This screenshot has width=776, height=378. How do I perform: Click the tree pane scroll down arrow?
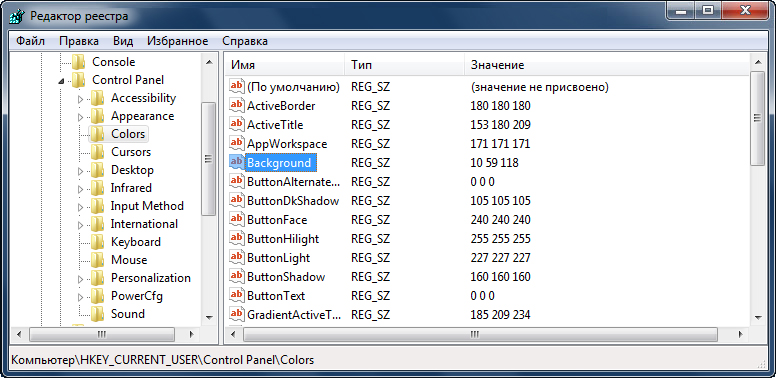coord(208,317)
